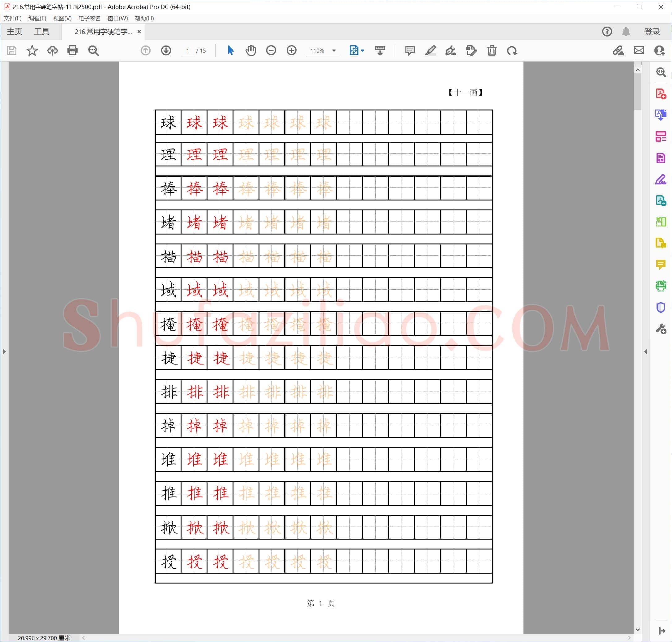The height and width of the screenshot is (642, 672).
Task: Open the share link and sign icon
Action: (618, 51)
